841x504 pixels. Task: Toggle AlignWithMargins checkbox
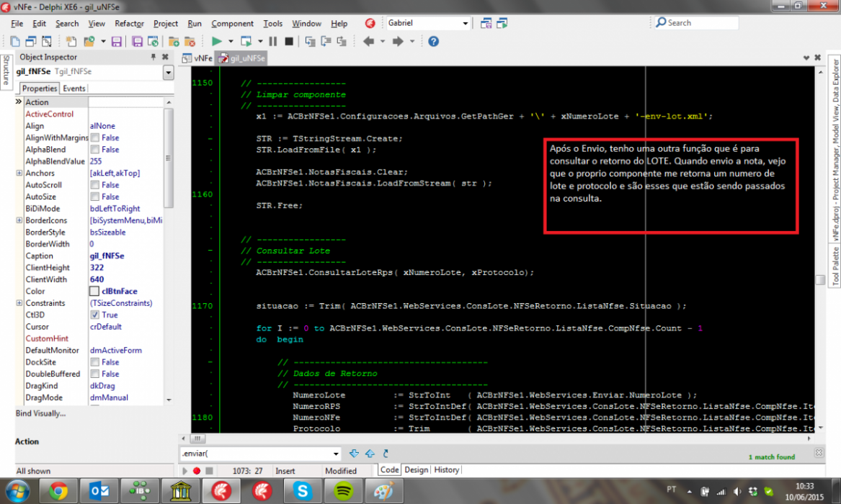tap(95, 138)
